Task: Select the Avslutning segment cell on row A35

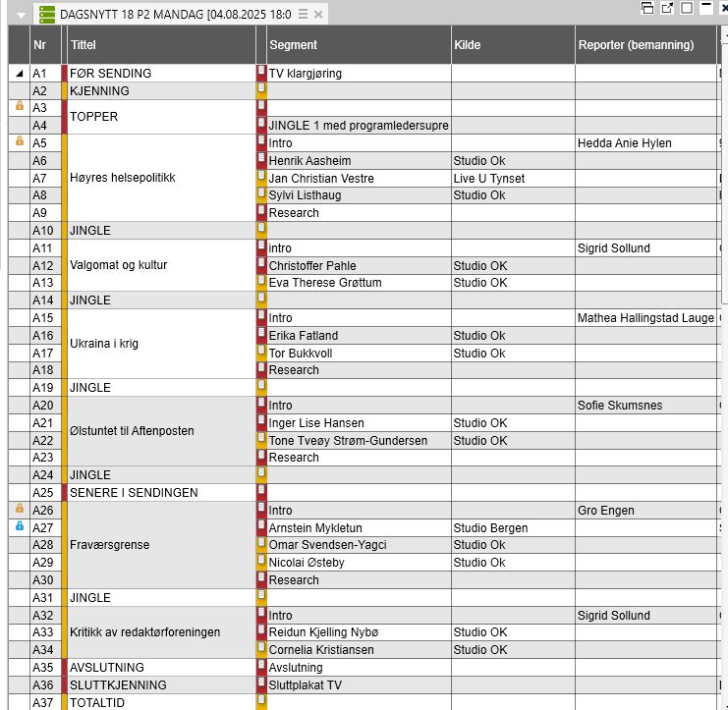Action: click(359, 668)
